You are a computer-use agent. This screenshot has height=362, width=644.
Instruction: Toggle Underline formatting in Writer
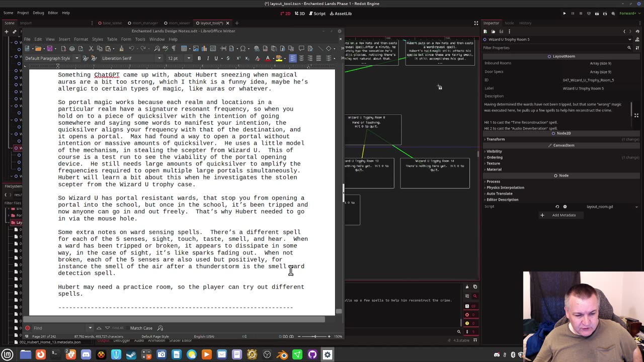point(216,58)
